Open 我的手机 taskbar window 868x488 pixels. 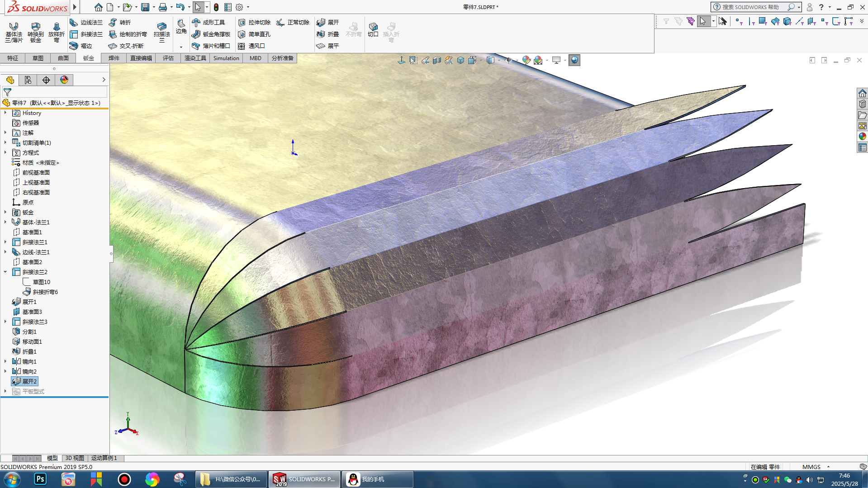point(378,479)
